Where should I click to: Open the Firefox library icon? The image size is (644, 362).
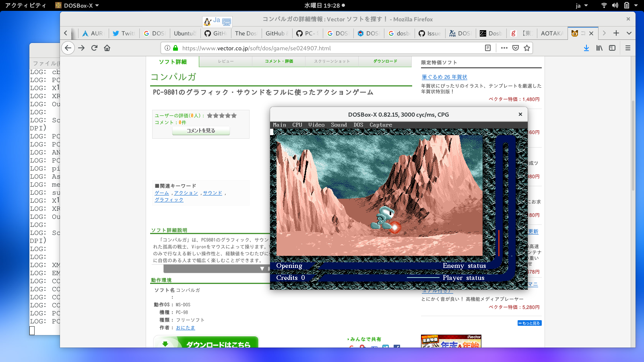pyautogui.click(x=599, y=48)
